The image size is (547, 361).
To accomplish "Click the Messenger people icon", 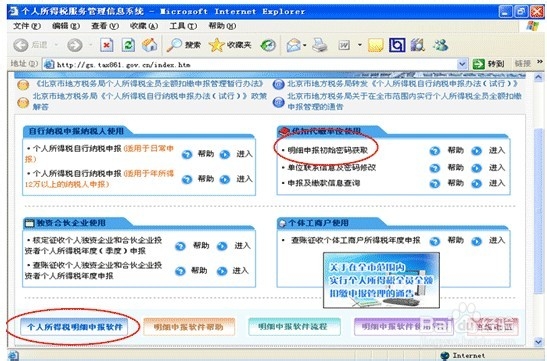I will click(x=441, y=45).
